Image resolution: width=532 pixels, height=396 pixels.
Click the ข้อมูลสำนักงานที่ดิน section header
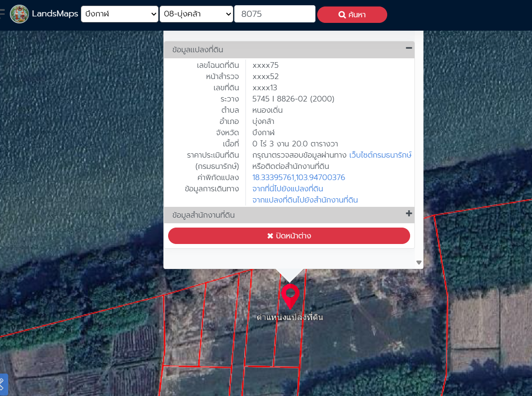(204, 215)
